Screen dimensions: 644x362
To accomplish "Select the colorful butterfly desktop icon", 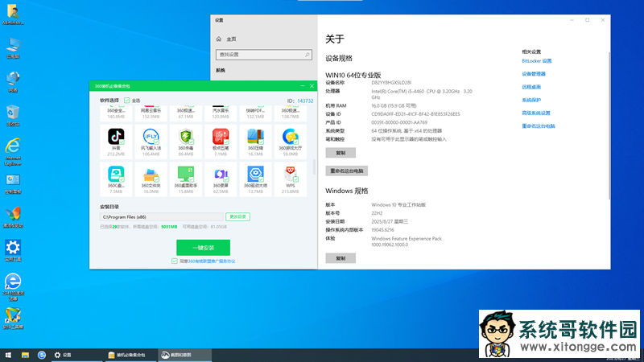I will [13, 217].
